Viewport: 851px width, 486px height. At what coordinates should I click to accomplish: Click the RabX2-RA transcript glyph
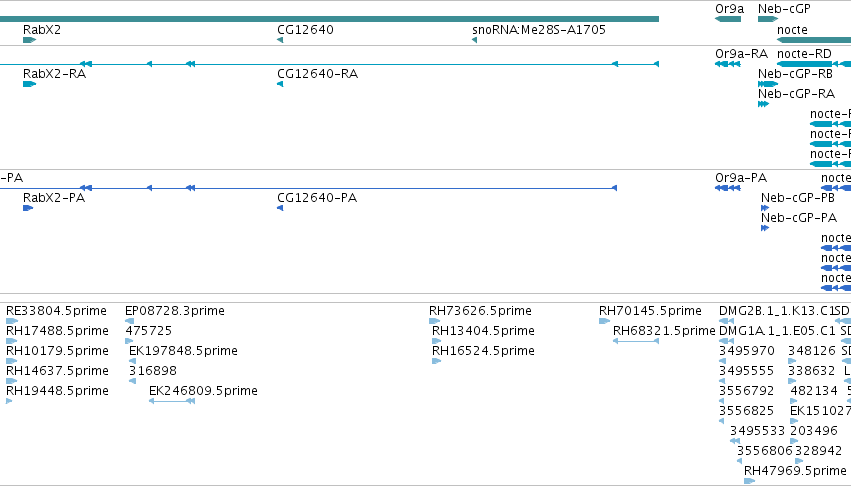coord(29,84)
